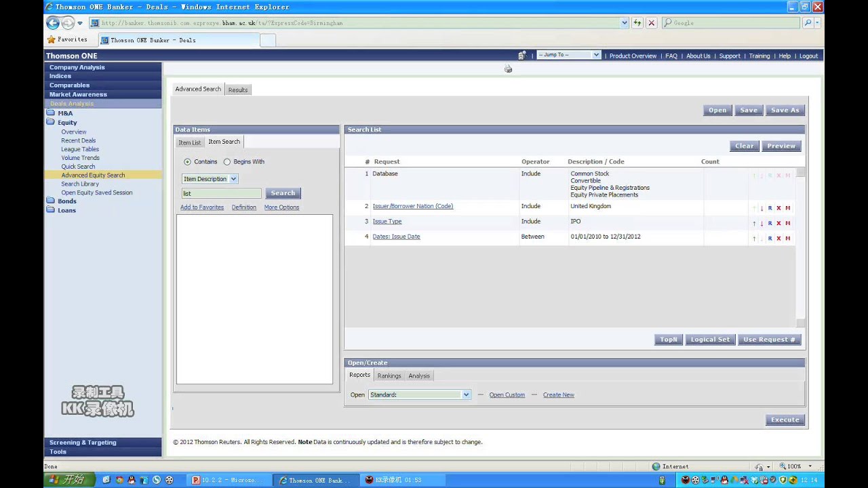This screenshot has height=488, width=868.
Task: Select the Contains radio button
Action: 187,162
